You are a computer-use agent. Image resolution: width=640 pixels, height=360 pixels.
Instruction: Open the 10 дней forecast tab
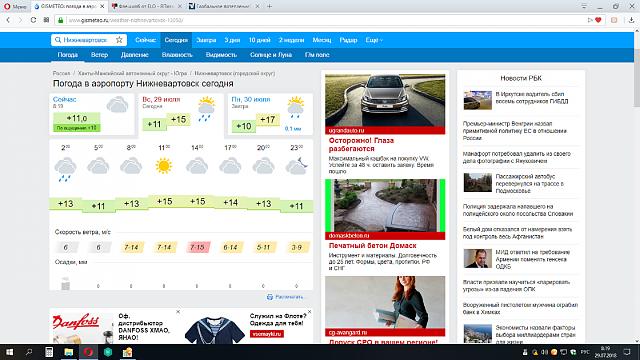point(260,40)
